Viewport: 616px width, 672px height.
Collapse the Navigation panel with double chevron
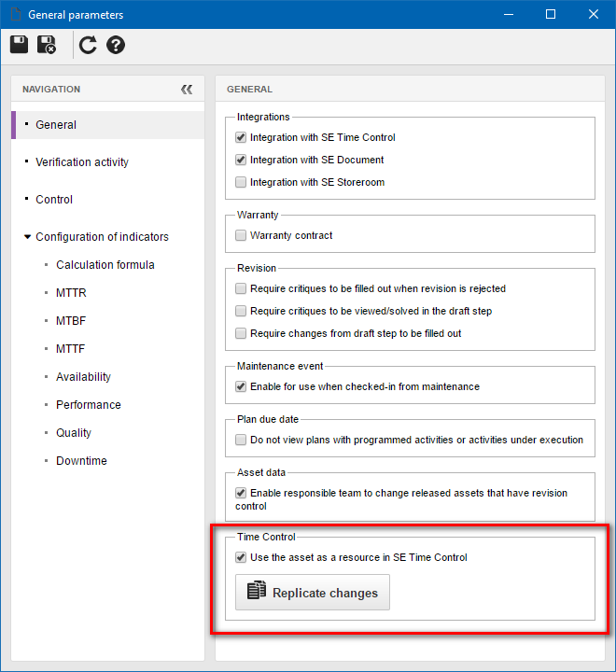point(187,90)
